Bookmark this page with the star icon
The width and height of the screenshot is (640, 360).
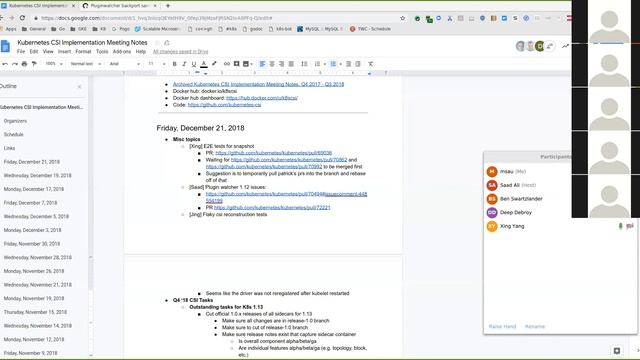coord(402,18)
